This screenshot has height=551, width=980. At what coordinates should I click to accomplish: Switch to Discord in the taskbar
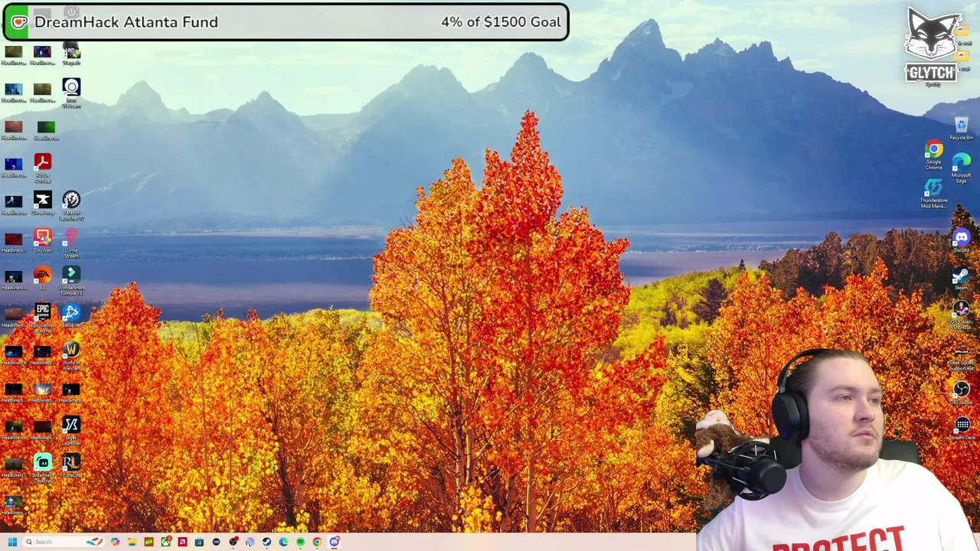click(335, 542)
